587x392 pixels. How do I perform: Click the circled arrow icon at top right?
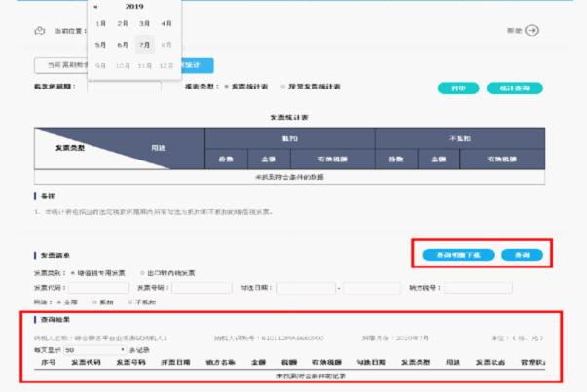pyautogui.click(x=532, y=31)
